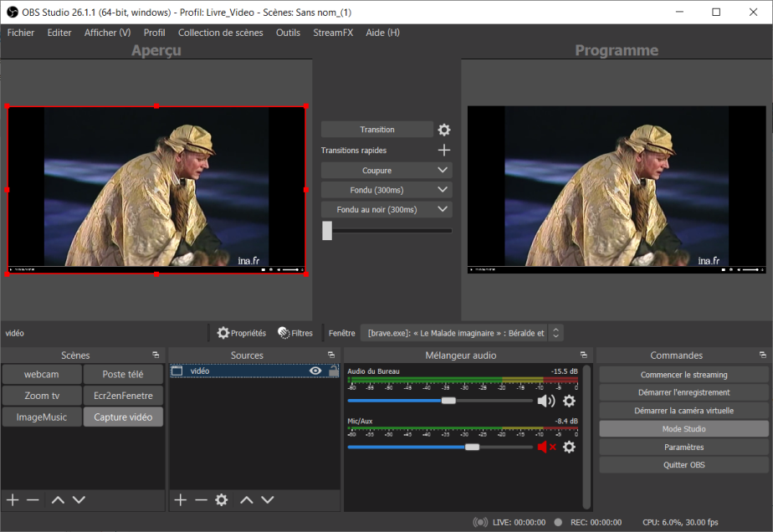Add a quick transition with plus icon
This screenshot has height=532, width=773.
point(443,150)
